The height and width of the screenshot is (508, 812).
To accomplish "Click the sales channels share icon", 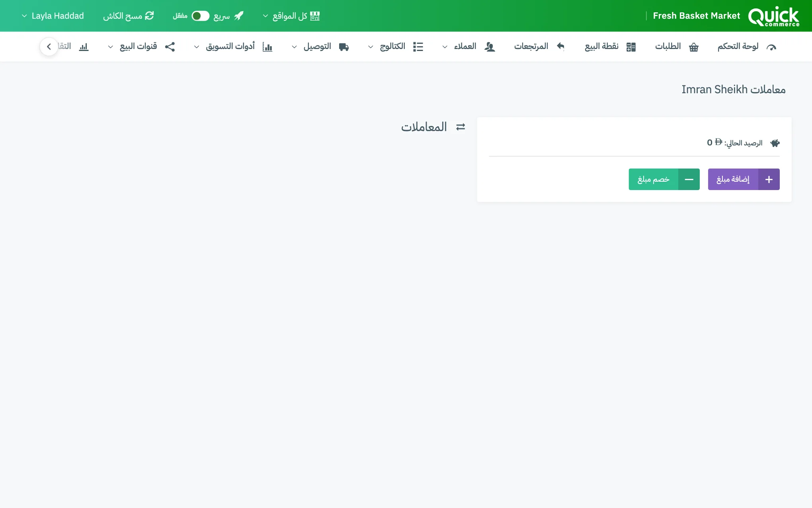I will pos(170,47).
